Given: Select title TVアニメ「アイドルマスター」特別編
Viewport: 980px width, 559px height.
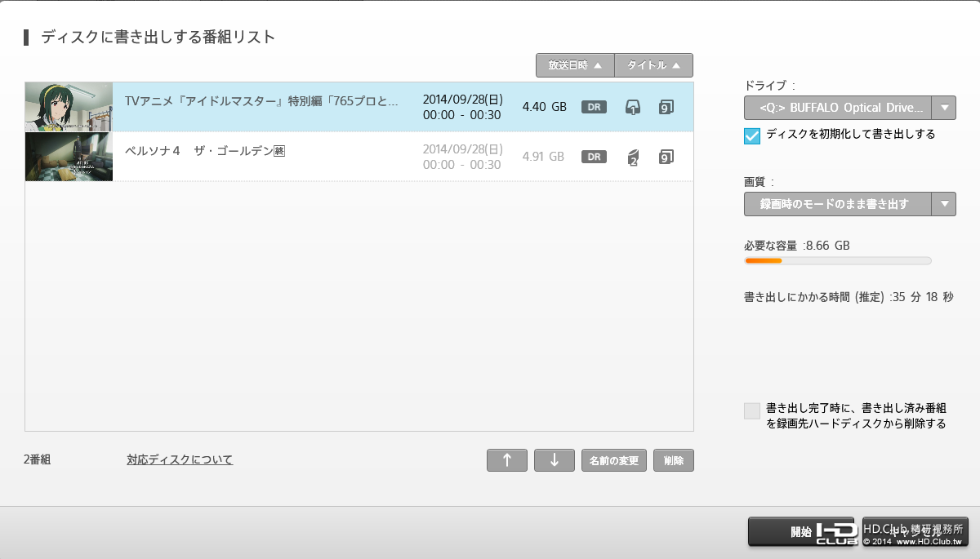Looking at the screenshot, I should [x=261, y=102].
